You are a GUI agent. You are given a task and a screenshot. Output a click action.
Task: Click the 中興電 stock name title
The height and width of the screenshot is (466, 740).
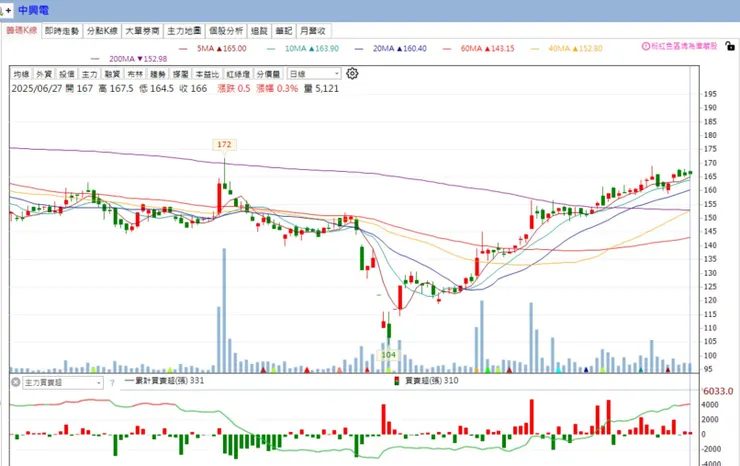tap(34, 10)
